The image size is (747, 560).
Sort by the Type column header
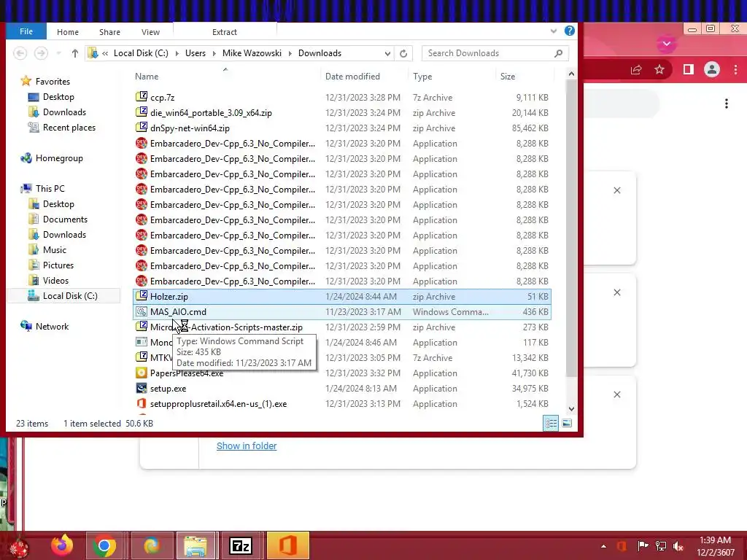click(x=422, y=76)
